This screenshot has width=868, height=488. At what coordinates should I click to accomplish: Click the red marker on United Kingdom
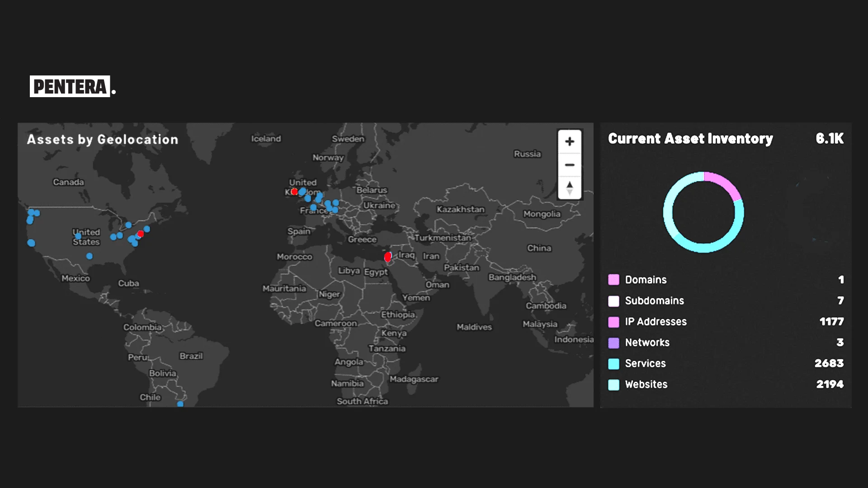click(x=294, y=192)
